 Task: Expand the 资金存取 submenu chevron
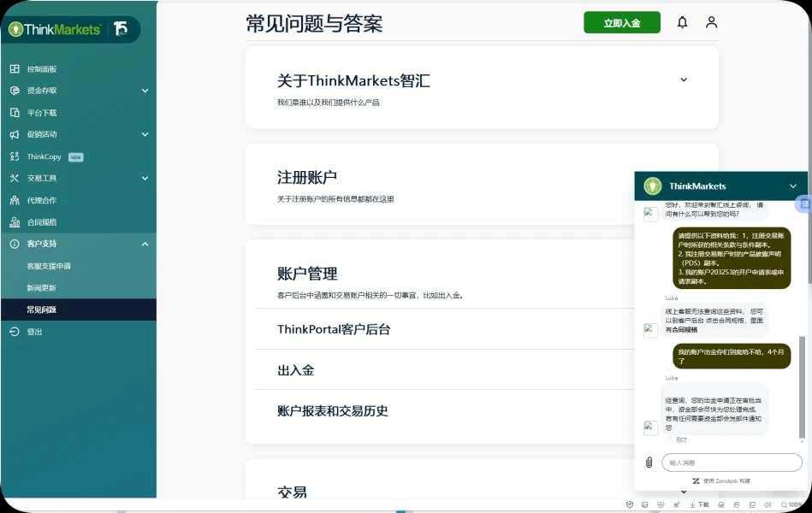pos(145,91)
